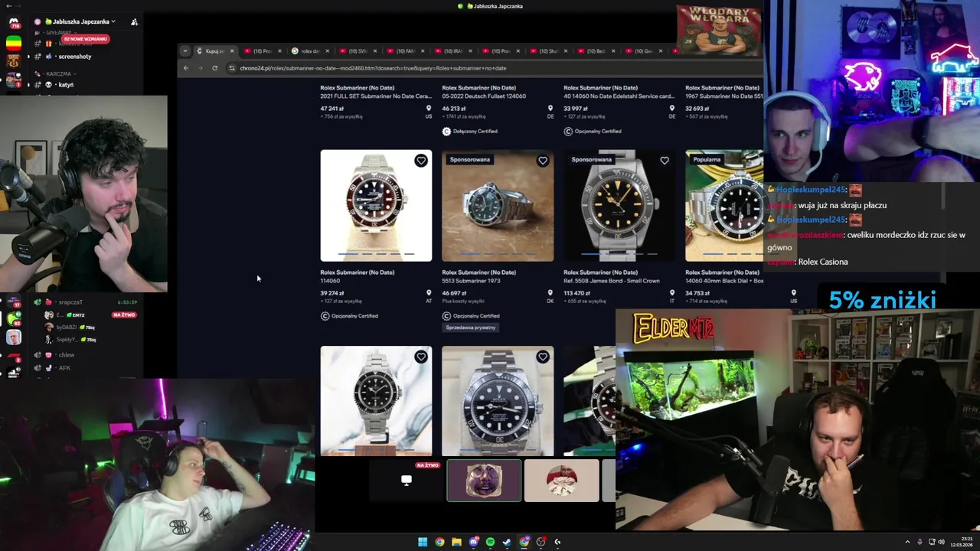Image resolution: width=980 pixels, height=551 pixels.
Task: Favorite the 5513 Submariner 1973 listing heart
Action: [x=543, y=161]
